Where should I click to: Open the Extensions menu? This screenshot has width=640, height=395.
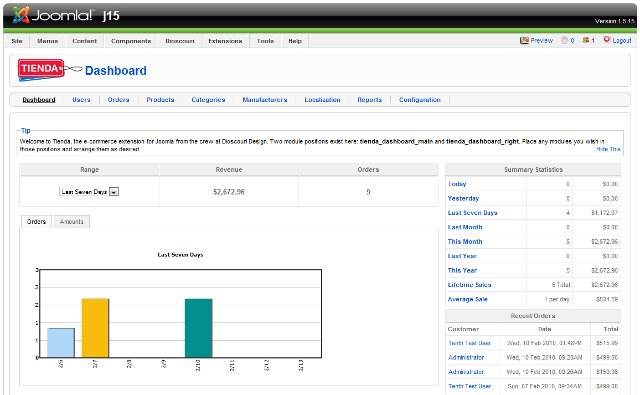(225, 41)
